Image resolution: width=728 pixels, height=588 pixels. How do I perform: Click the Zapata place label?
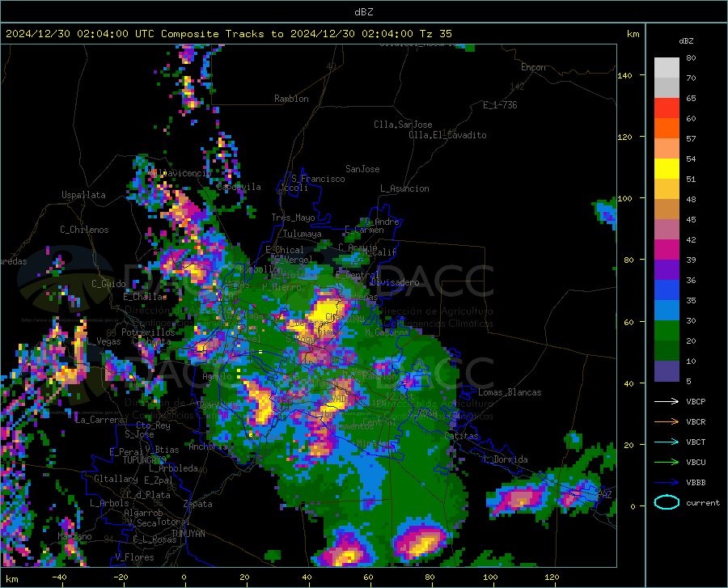[198, 504]
